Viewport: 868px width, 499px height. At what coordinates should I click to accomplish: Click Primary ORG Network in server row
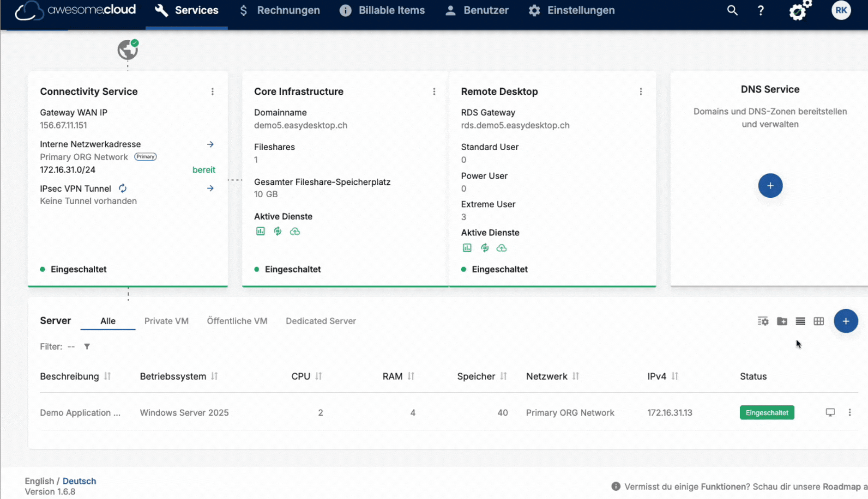click(570, 413)
